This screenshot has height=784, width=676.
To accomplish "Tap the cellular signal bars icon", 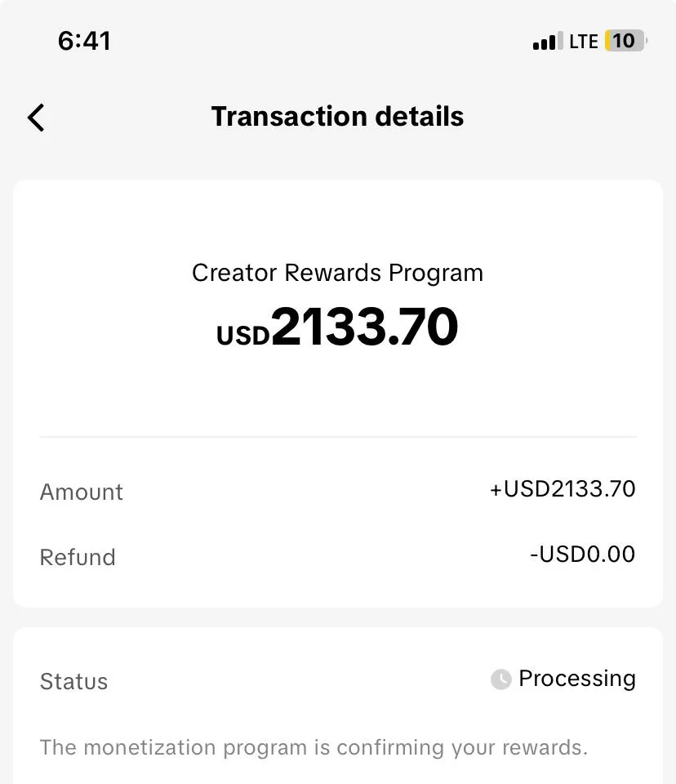I will pos(547,42).
